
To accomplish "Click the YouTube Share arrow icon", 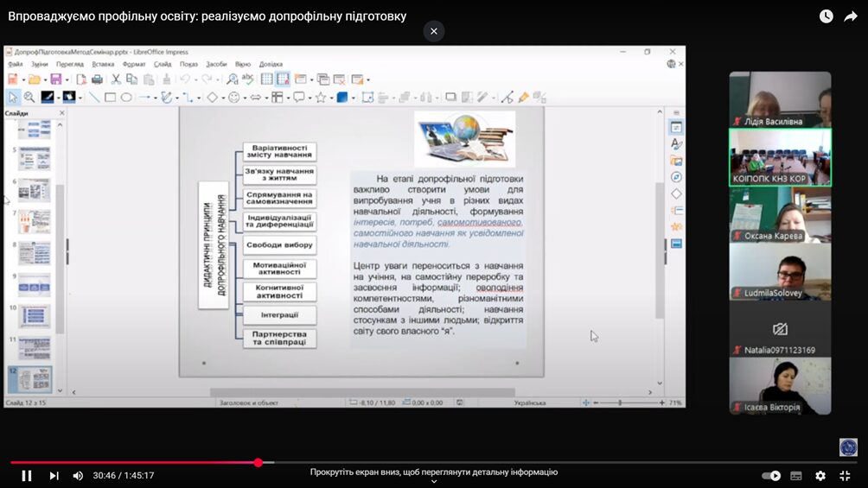I will coord(851,16).
